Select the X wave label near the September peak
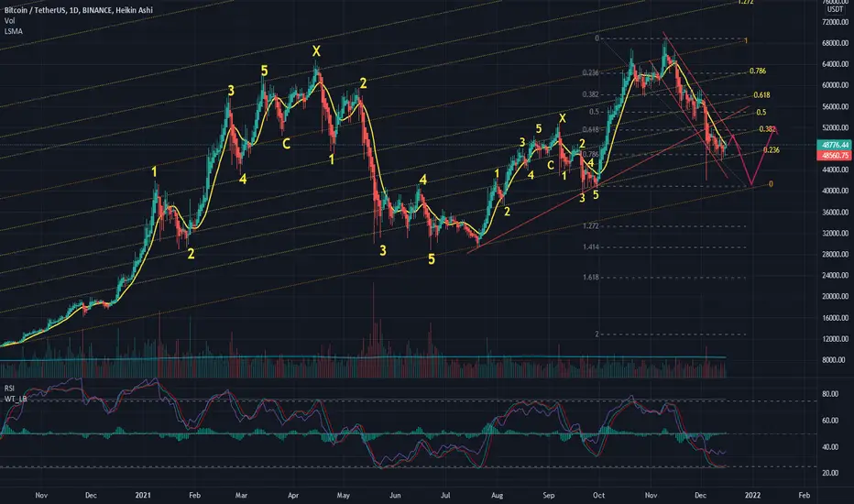The width and height of the screenshot is (854, 504). [x=563, y=118]
